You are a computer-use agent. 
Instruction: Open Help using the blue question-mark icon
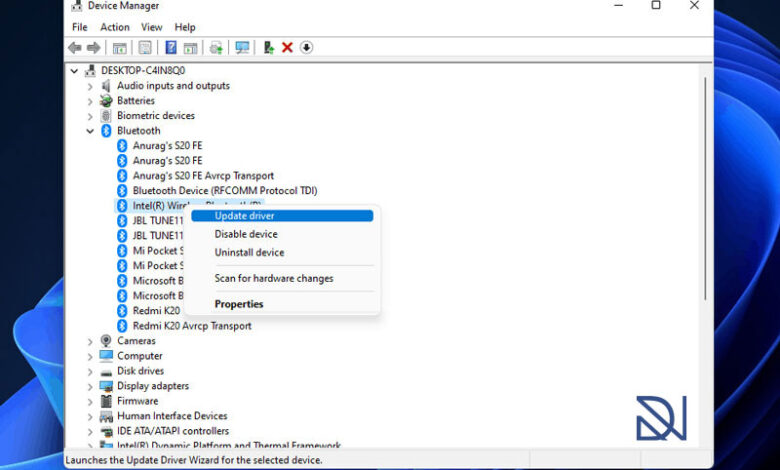171,48
